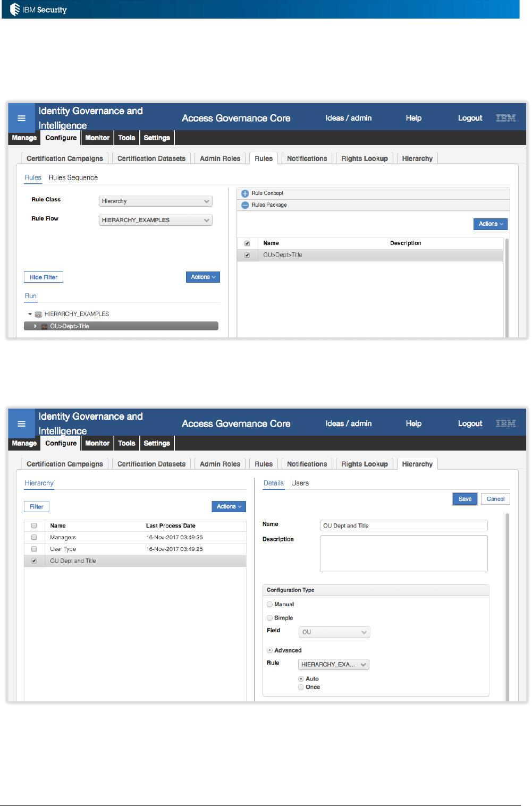Image resolution: width=532 pixels, height=806 pixels.
Task: Cancel hierarchy editing
Action: (495, 499)
